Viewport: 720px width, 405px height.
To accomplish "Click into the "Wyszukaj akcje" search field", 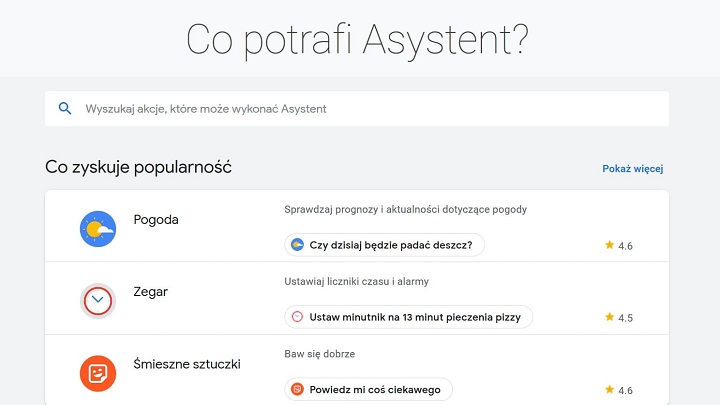I will (360, 109).
